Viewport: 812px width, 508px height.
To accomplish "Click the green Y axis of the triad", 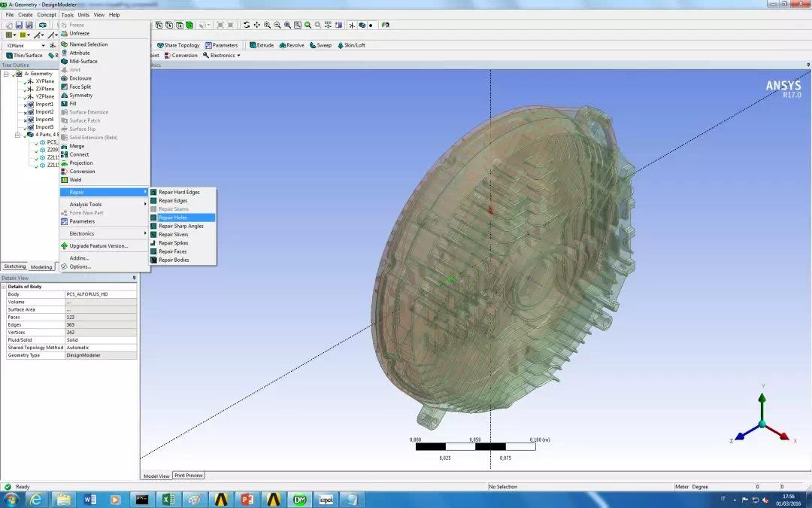I will 762,406.
